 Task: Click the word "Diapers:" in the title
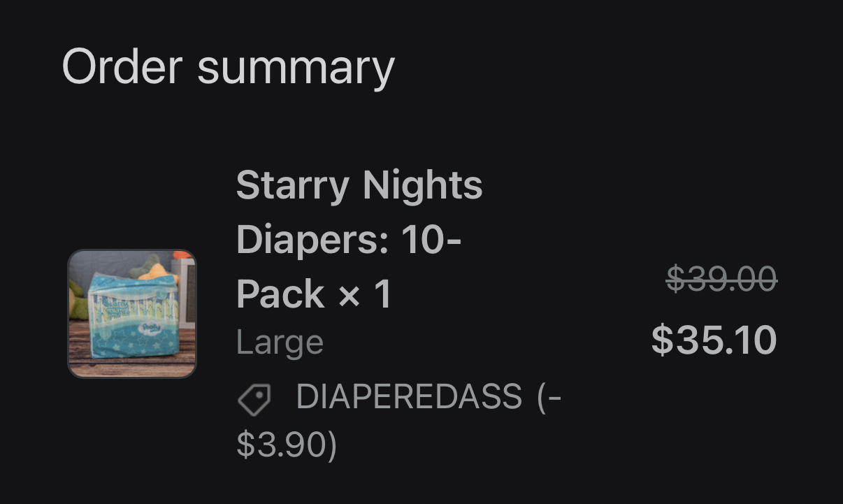click(312, 240)
